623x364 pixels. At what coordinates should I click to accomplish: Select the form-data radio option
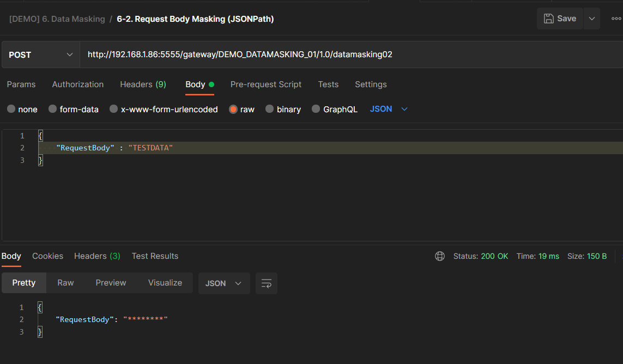coord(53,109)
